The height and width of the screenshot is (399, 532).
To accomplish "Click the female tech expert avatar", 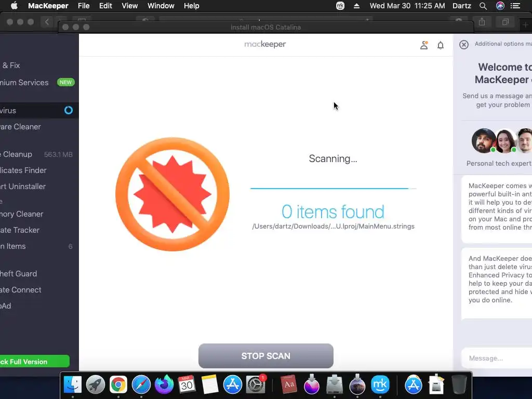I will tap(506, 140).
